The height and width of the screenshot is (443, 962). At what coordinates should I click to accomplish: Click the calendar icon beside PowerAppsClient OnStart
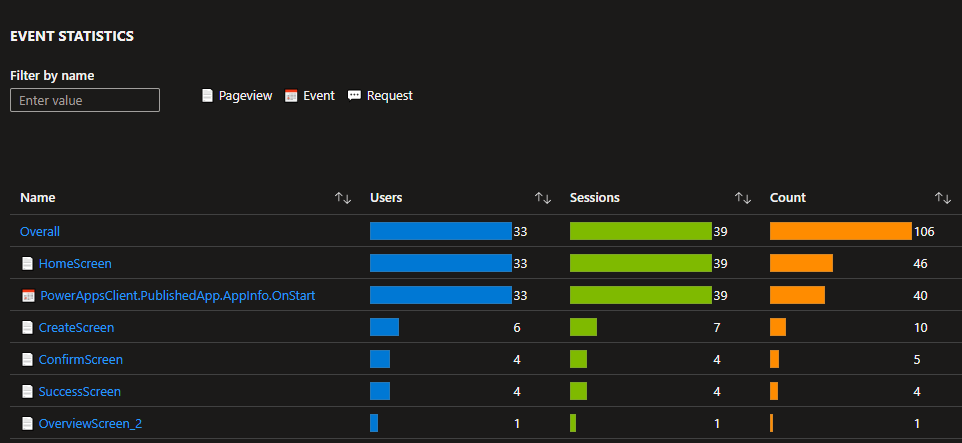pos(27,296)
